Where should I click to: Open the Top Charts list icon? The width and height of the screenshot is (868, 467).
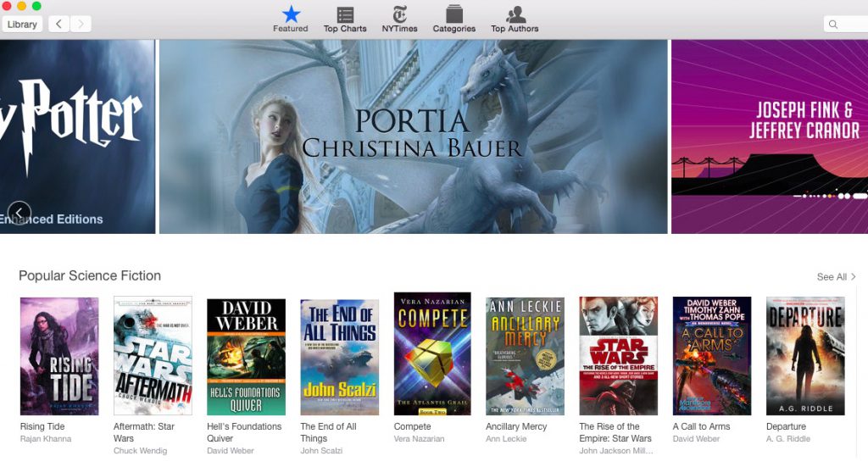pyautogui.click(x=346, y=14)
